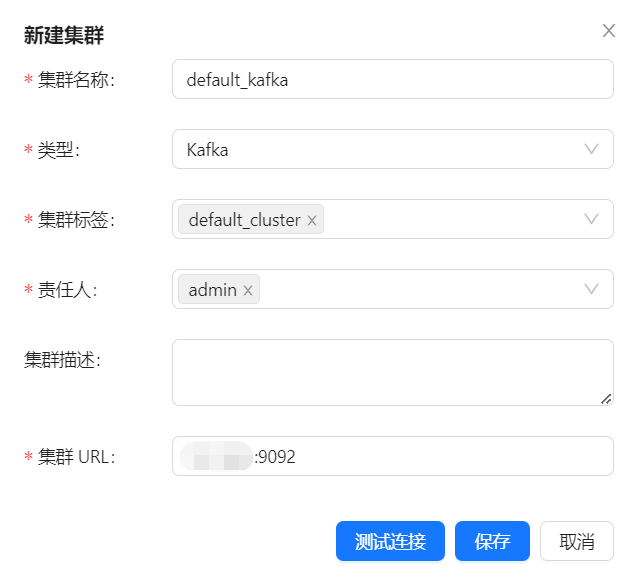Select the admin tag chip
640x579 pixels.
212,290
